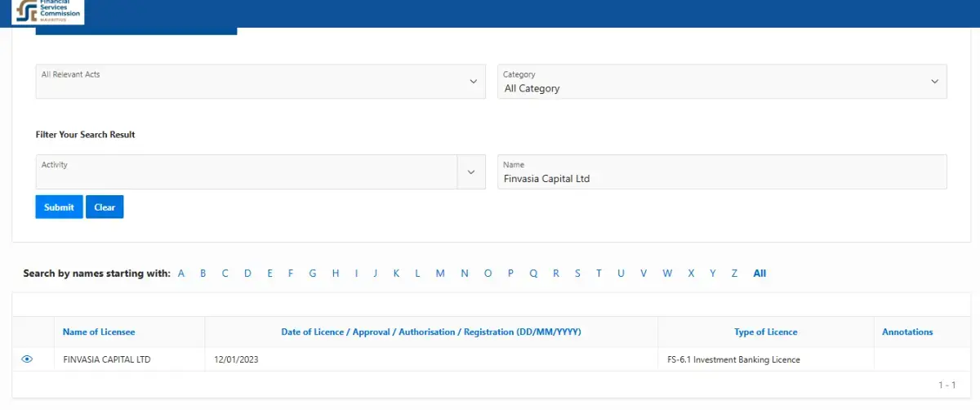This screenshot has height=410, width=980.
Task: Filter names starting with D
Action: point(247,274)
